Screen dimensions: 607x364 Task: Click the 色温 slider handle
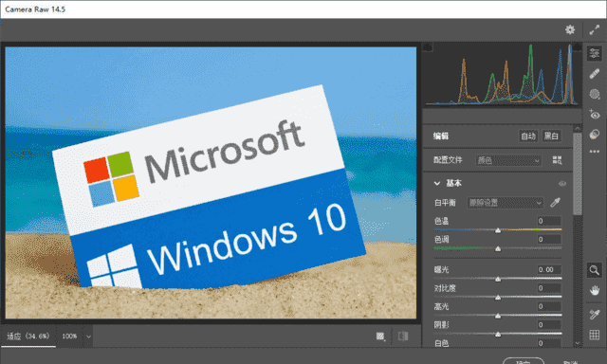tap(498, 230)
